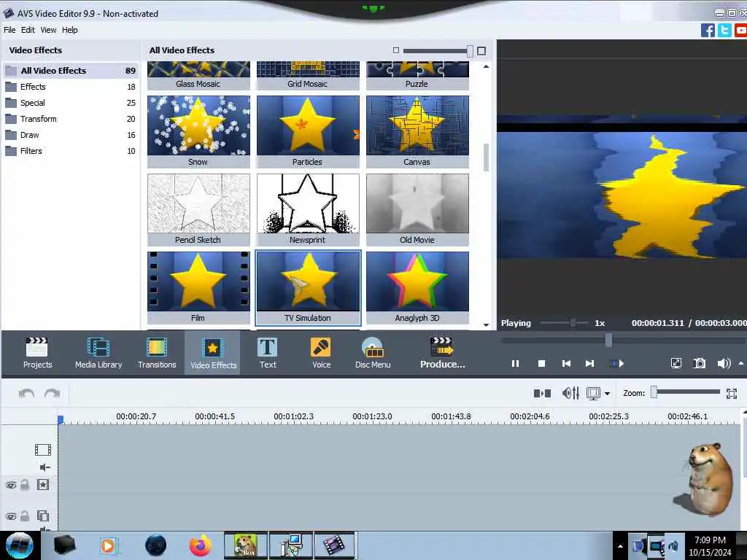The image size is (747, 560).
Task: Click the large thumbnails icon
Action: point(481,50)
